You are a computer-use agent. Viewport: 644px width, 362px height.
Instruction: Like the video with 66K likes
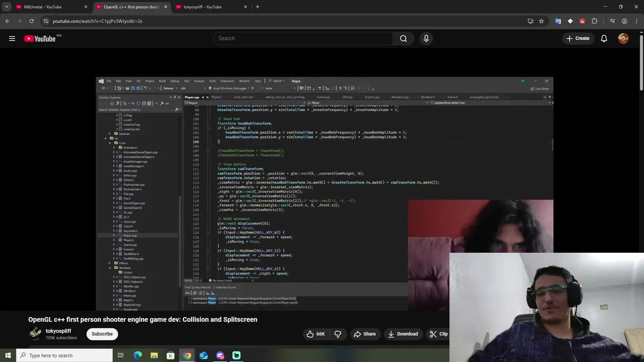tap(315, 334)
